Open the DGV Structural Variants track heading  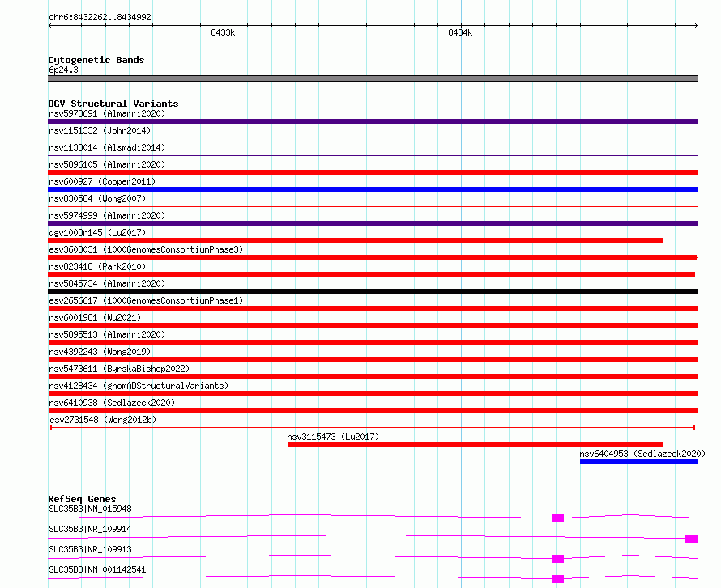point(113,104)
